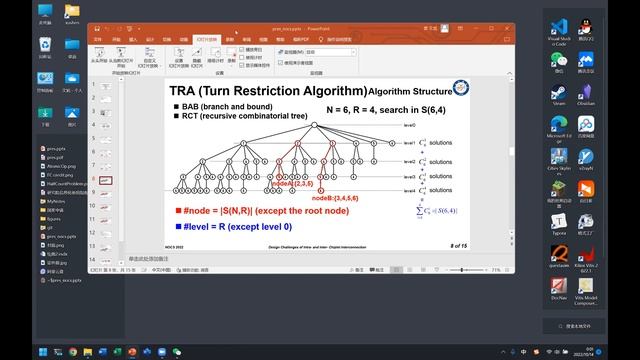The width and height of the screenshot is (640, 360).
Task: Select slide 12 thumbnail in panel
Action: (106, 234)
